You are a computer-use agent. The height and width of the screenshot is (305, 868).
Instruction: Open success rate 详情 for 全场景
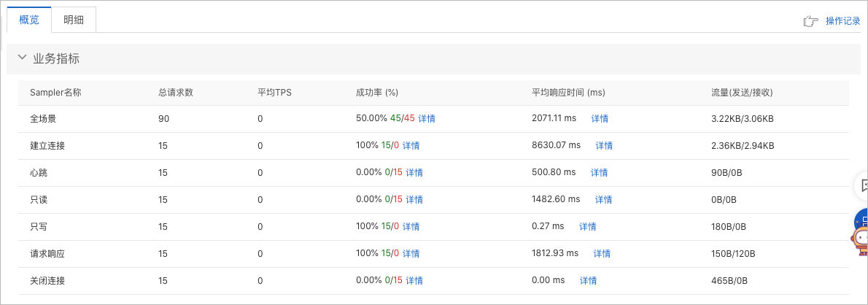pos(427,118)
